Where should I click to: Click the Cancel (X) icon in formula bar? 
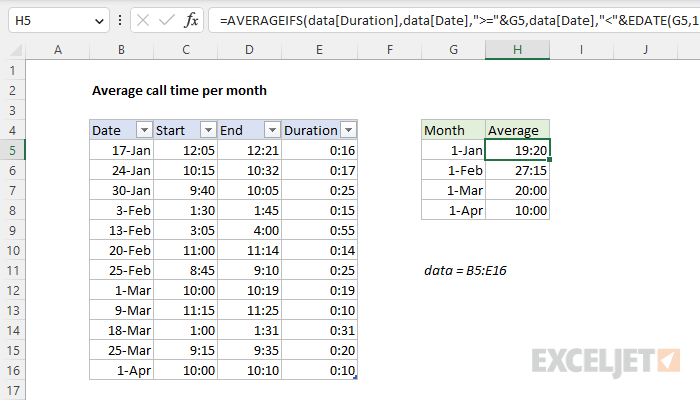[143, 20]
